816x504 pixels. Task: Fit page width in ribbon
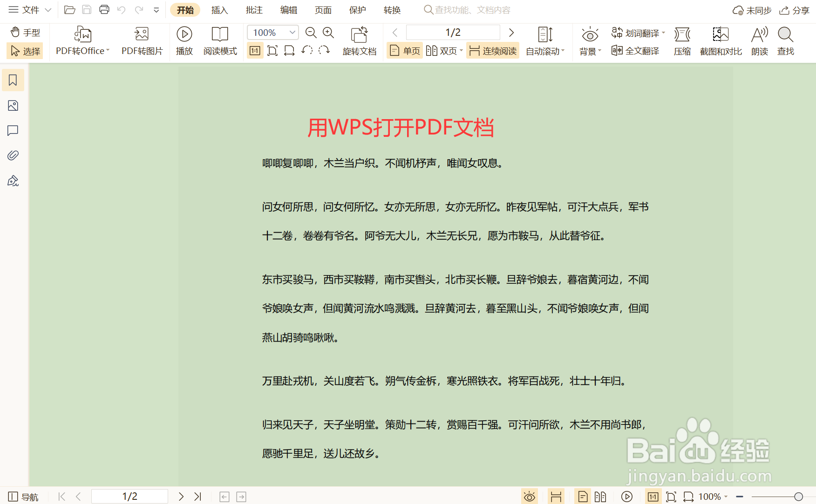click(x=289, y=50)
